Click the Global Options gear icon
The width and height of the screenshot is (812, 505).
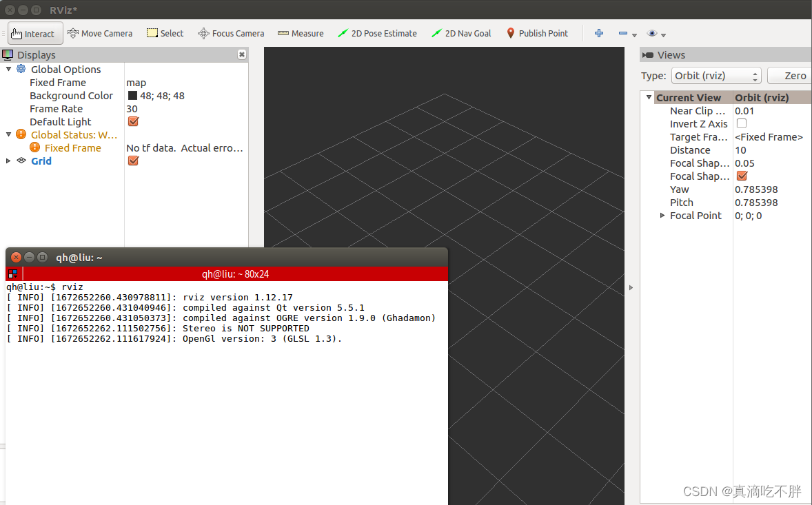21,69
